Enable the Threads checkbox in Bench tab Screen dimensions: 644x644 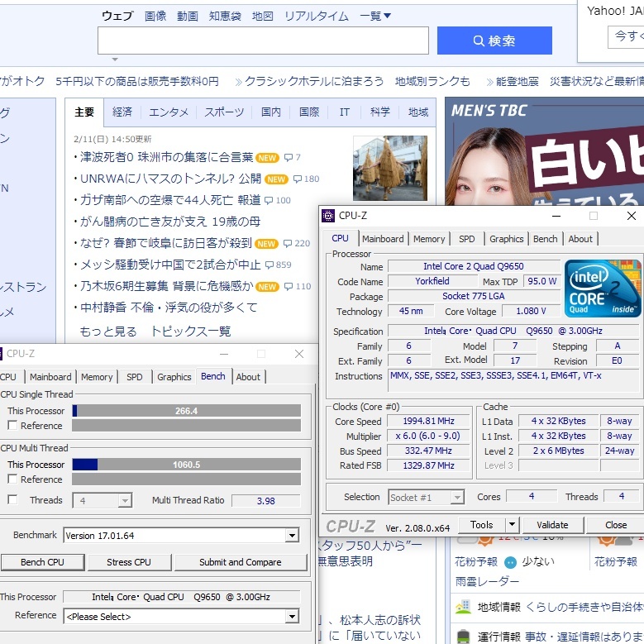click(12, 499)
